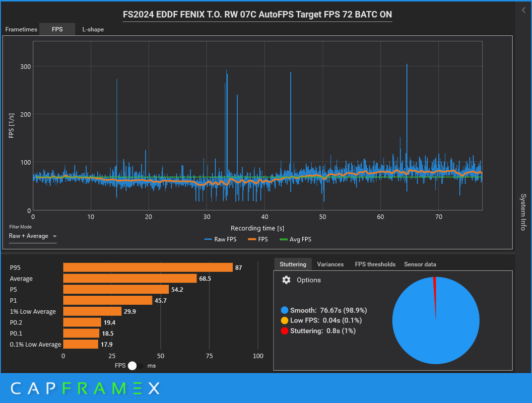Open the Filter Mode dropdown

coord(33,236)
